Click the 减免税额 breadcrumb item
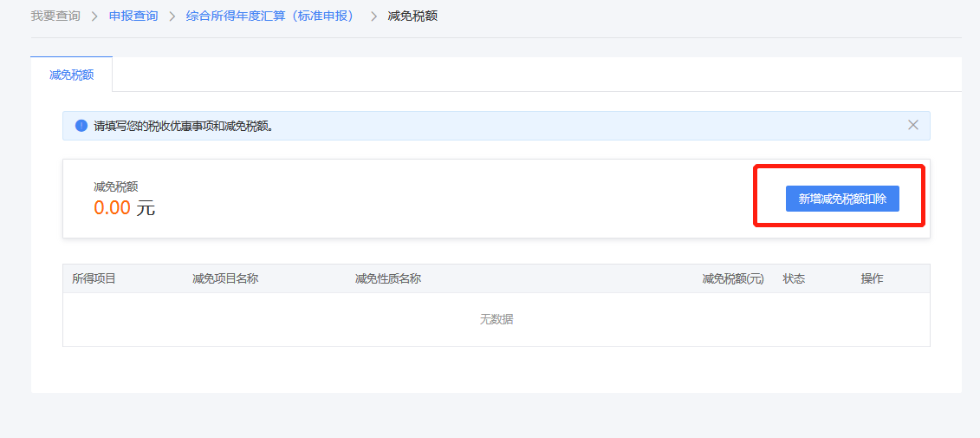980x438 pixels. pyautogui.click(x=412, y=16)
